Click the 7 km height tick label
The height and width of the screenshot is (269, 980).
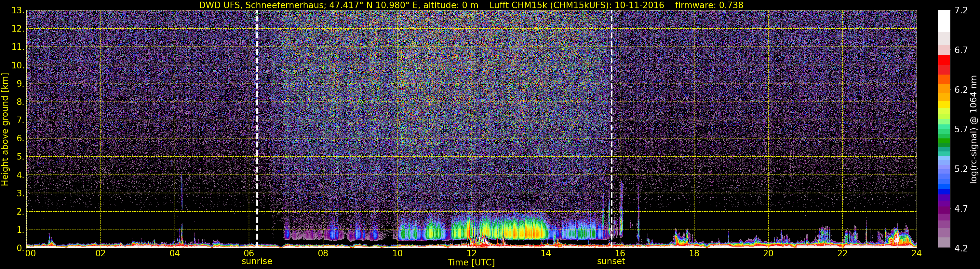coord(20,120)
